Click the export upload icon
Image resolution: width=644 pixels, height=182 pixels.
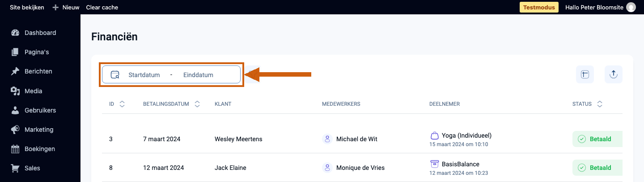614,74
